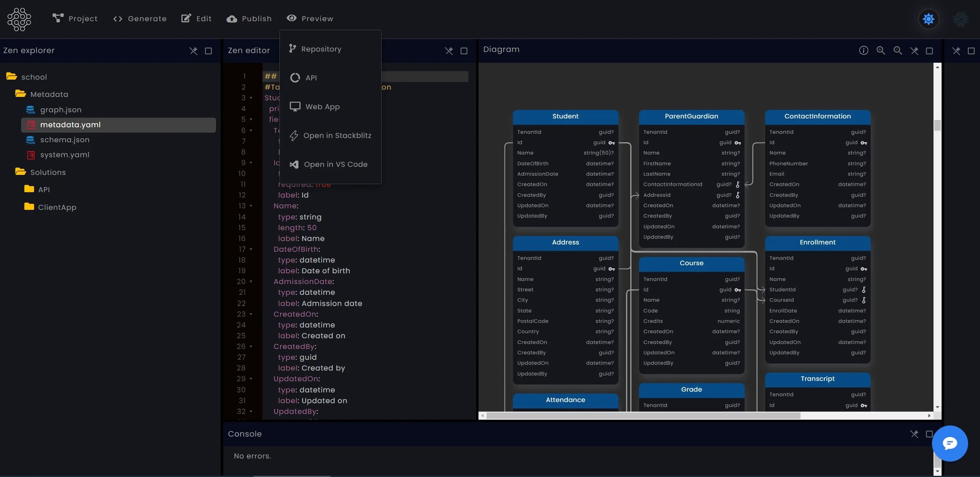Image resolution: width=980 pixels, height=477 pixels.
Task: Zoom out on the Diagram
Action: (898, 50)
